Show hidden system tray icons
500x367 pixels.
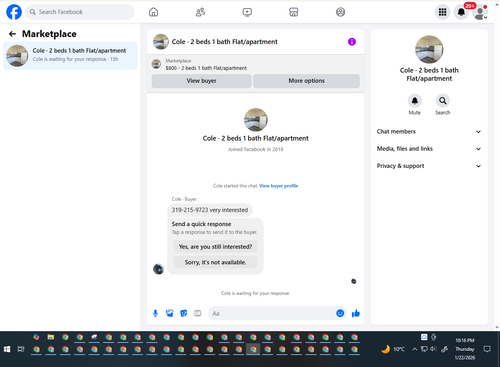414,349
